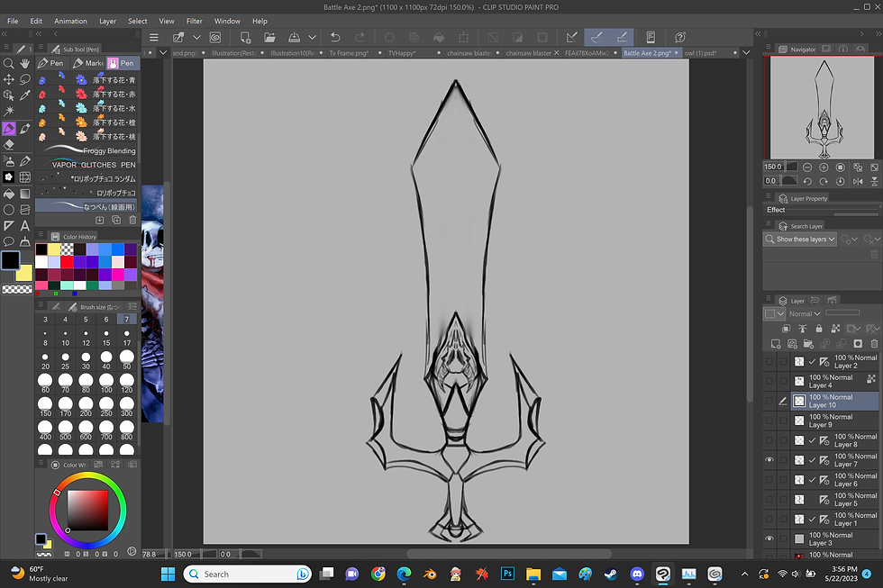Click the Lock Layer padlock icon
The width and height of the screenshot is (883, 588).
coord(819,329)
